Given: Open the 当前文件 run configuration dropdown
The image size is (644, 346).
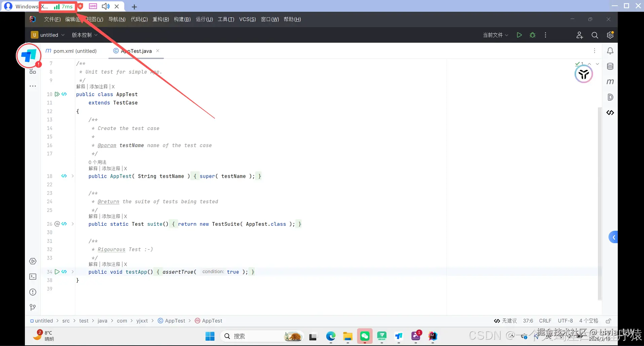Looking at the screenshot, I should [495, 35].
